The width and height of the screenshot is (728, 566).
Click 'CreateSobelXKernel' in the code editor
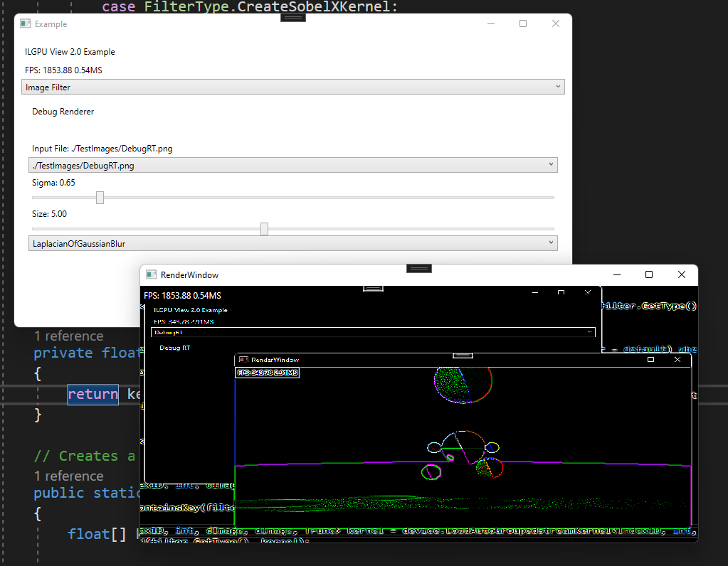[313, 6]
